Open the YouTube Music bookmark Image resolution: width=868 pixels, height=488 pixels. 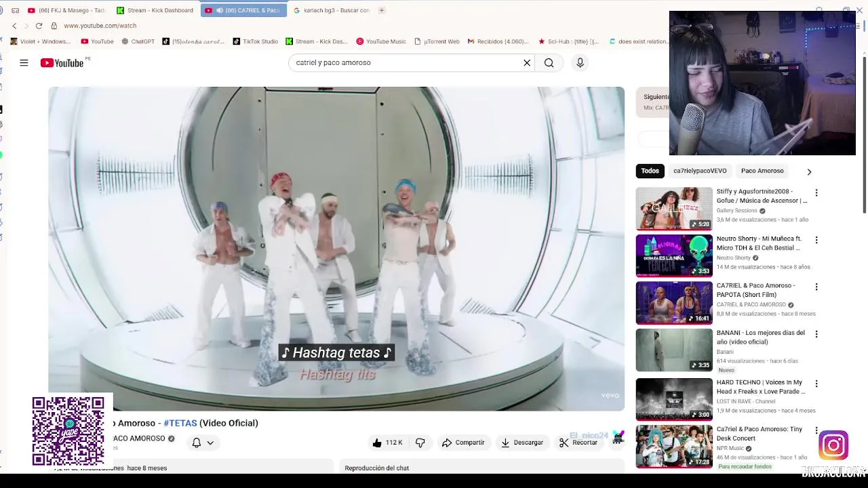click(x=381, y=41)
